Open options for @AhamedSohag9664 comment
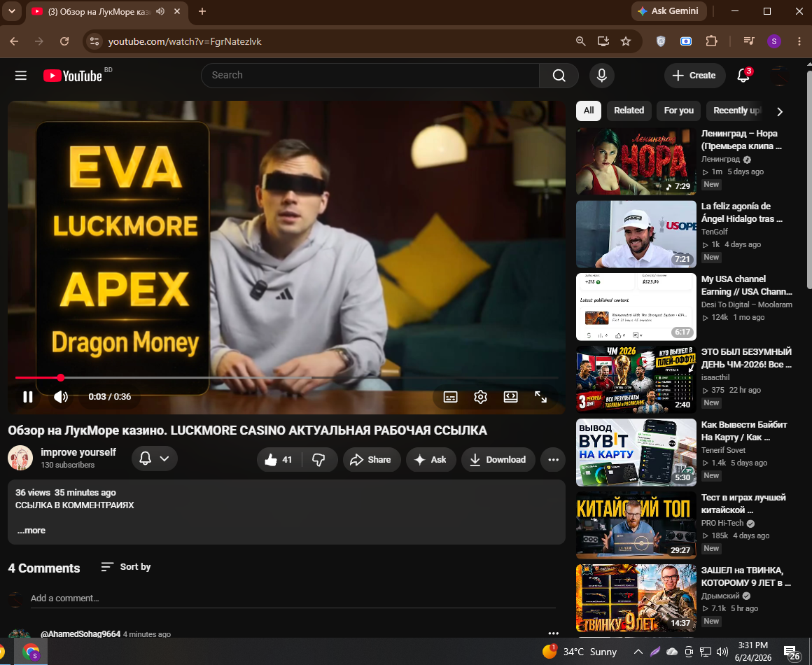The image size is (812, 665). pyautogui.click(x=553, y=633)
